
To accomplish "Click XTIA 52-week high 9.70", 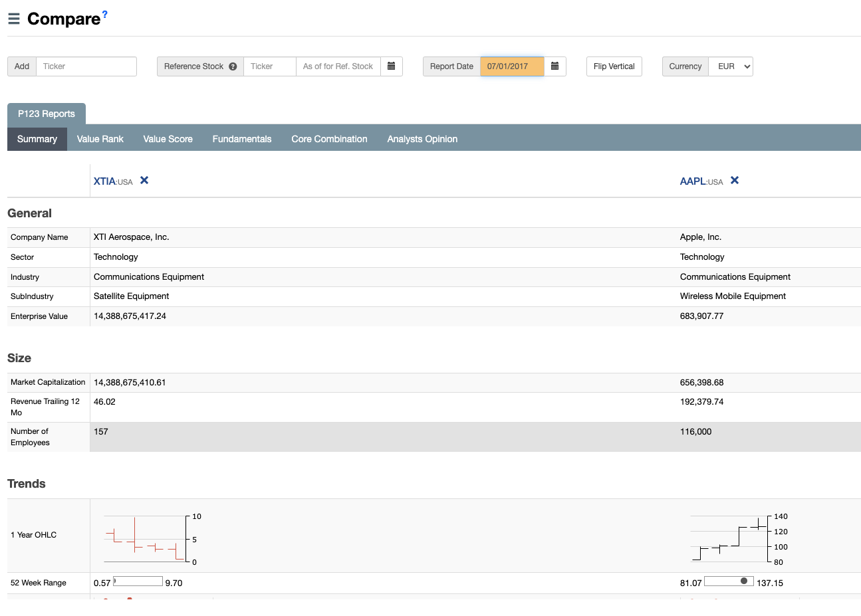I will coord(174,583).
